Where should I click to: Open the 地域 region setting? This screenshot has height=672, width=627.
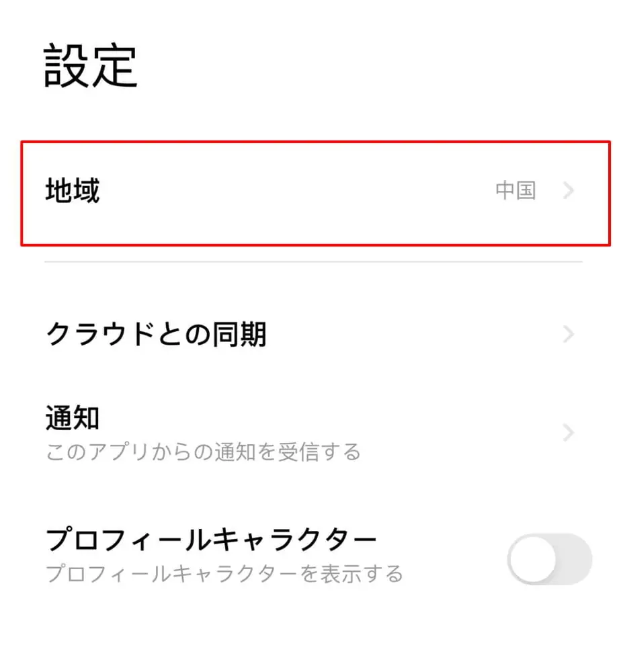click(73, 192)
